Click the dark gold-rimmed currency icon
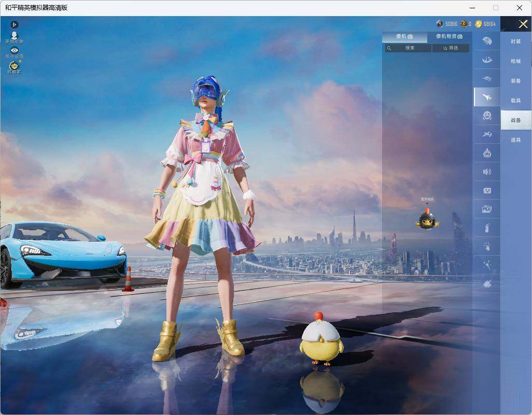 click(464, 24)
